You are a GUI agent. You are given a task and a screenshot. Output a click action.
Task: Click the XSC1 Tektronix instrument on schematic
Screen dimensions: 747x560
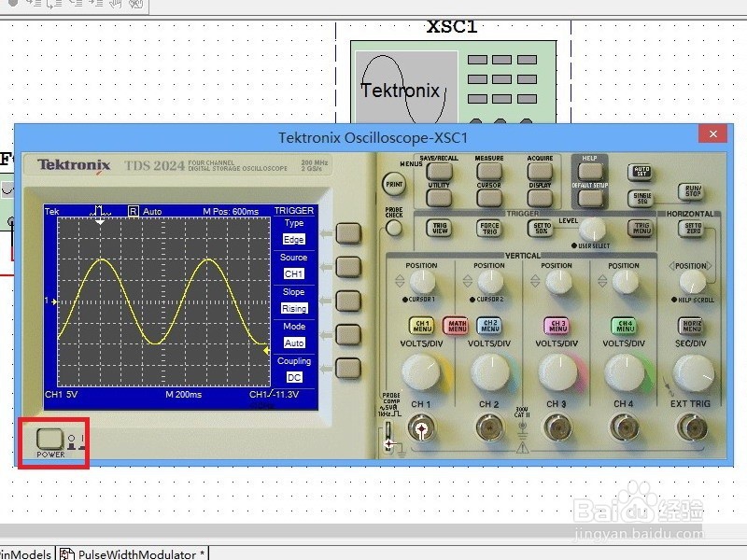(453, 82)
